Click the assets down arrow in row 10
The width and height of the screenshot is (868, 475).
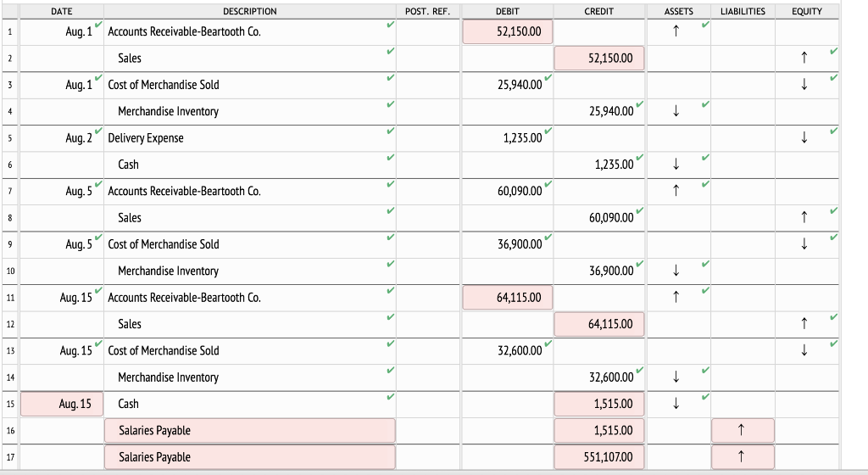pyautogui.click(x=676, y=271)
